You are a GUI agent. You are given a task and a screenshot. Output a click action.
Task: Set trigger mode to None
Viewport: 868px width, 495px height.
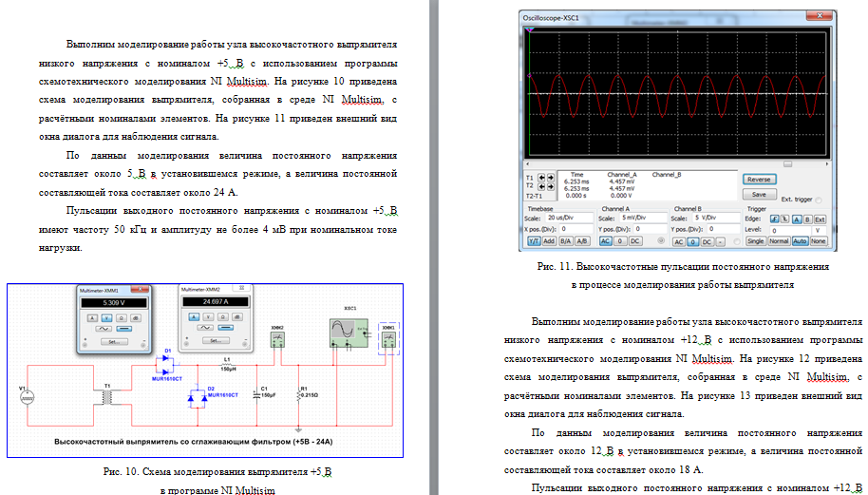819,241
